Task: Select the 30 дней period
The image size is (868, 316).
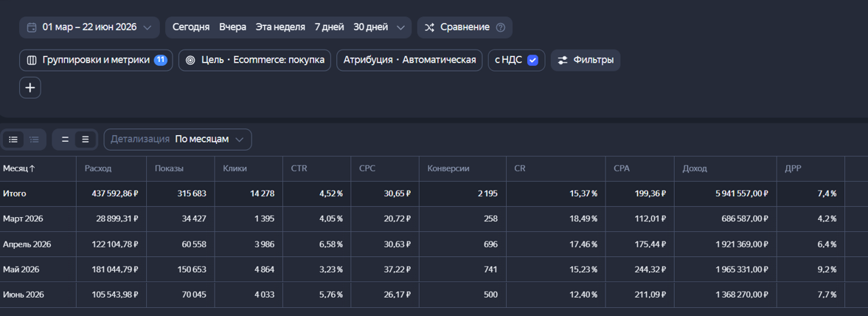Action: click(370, 27)
